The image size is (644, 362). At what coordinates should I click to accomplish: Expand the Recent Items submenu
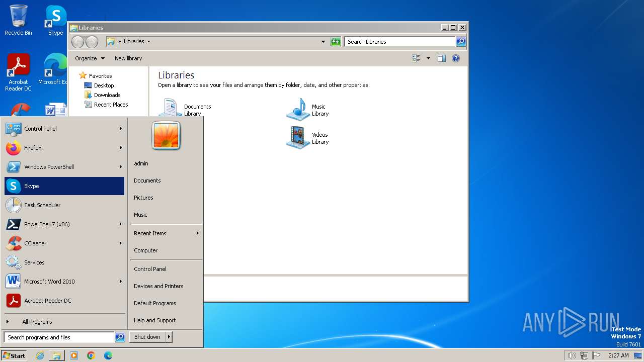(x=166, y=233)
